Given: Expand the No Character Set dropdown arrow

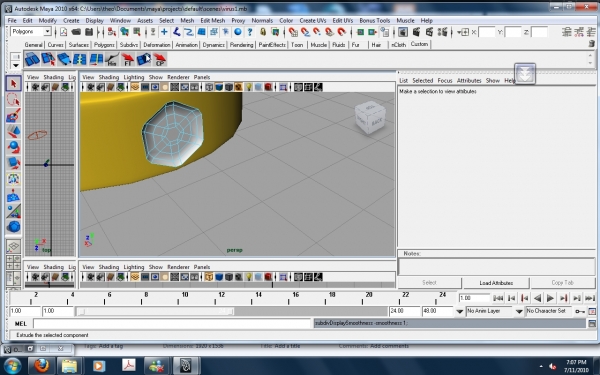Looking at the screenshot, I should coord(519,311).
